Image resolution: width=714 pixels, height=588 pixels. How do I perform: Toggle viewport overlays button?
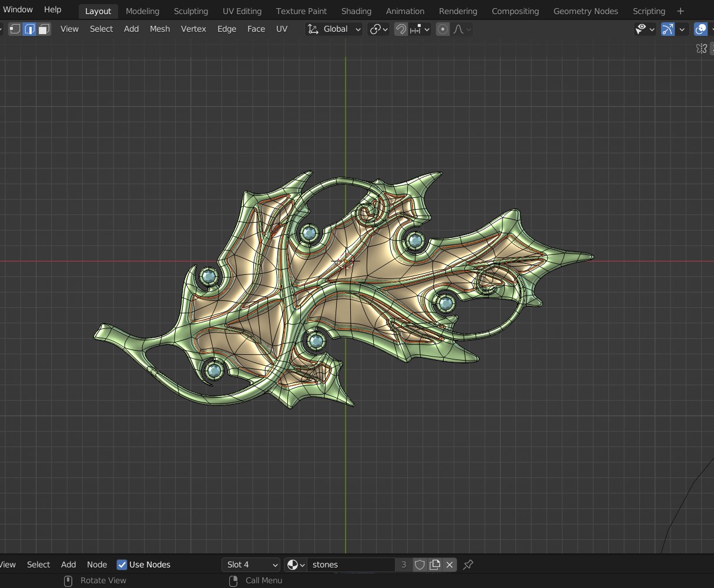pos(700,29)
